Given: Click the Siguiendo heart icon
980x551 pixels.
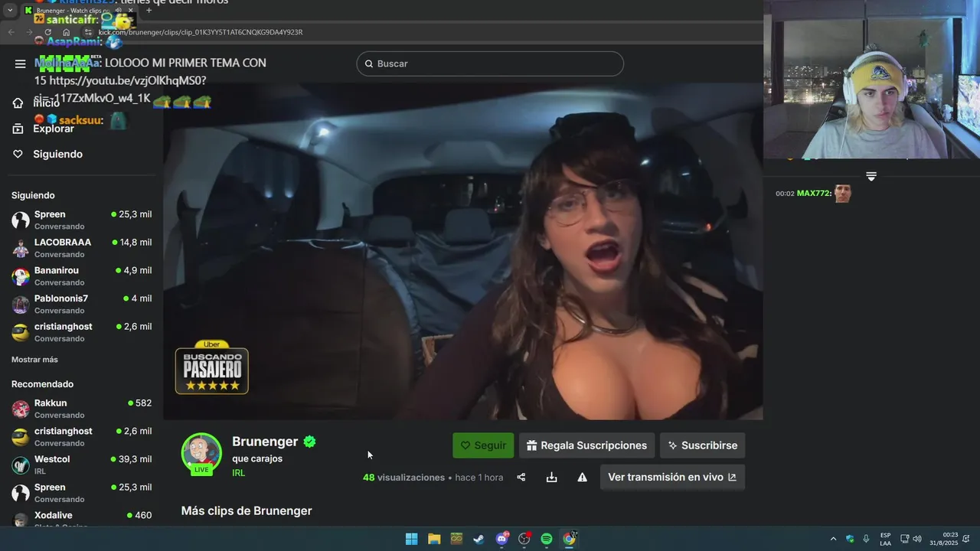Looking at the screenshot, I should click(18, 154).
